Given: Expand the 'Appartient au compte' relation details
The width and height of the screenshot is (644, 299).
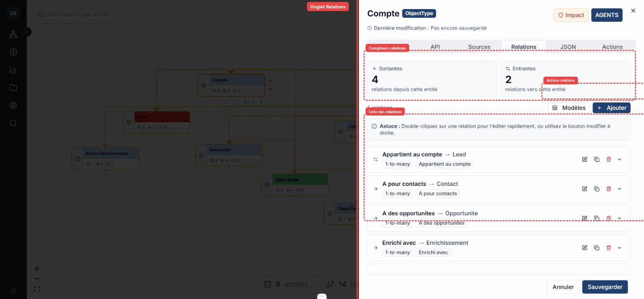Looking at the screenshot, I should 619,159.
